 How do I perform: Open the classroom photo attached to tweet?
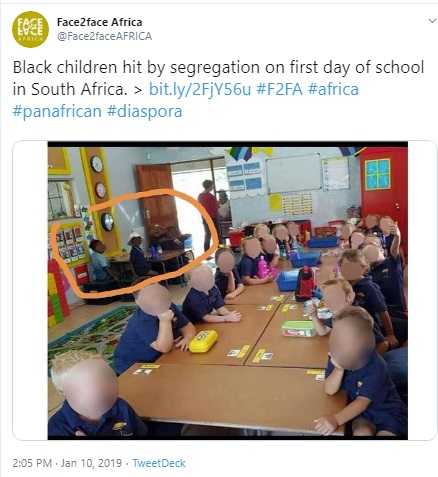point(228,290)
